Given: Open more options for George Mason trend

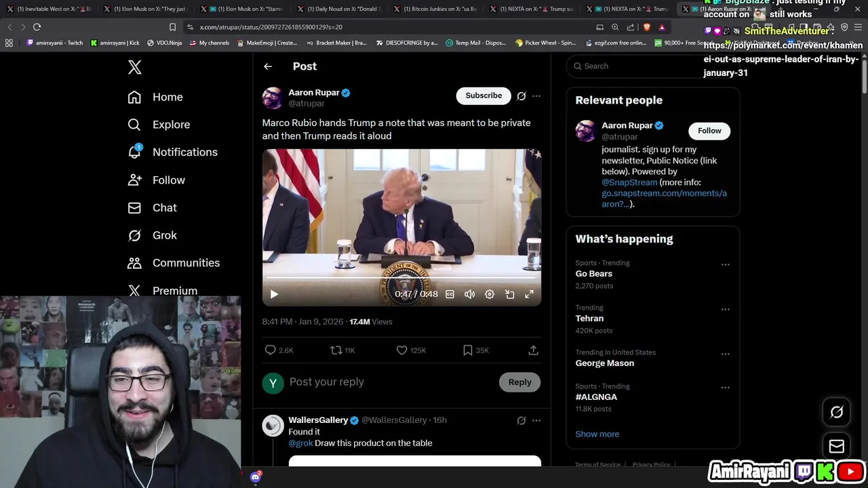Looking at the screenshot, I should pyautogui.click(x=725, y=354).
